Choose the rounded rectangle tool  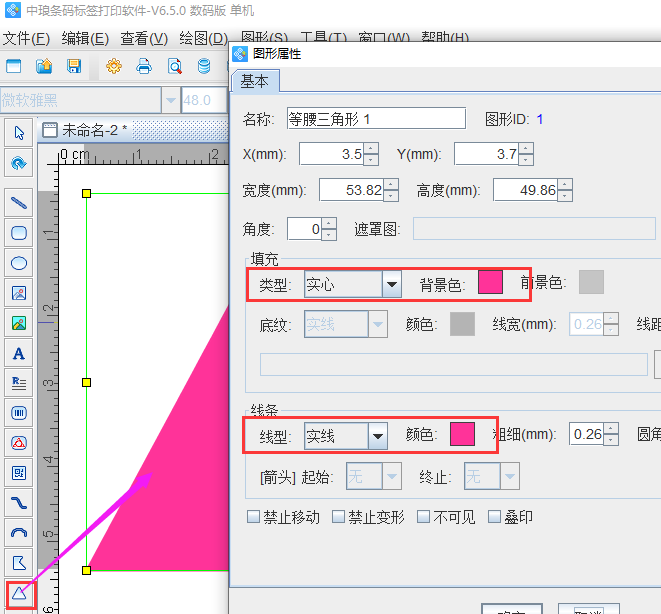19,233
